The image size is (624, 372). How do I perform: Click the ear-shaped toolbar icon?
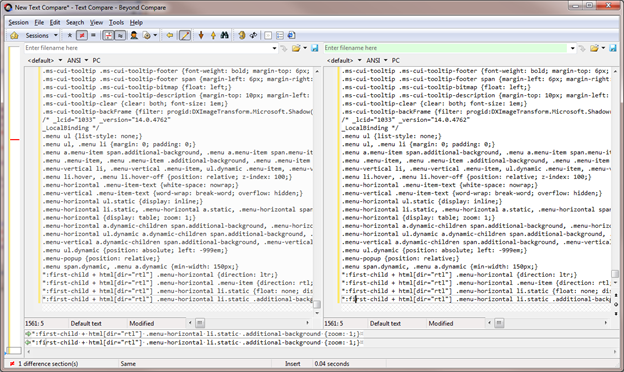pyautogui.click(x=242, y=35)
